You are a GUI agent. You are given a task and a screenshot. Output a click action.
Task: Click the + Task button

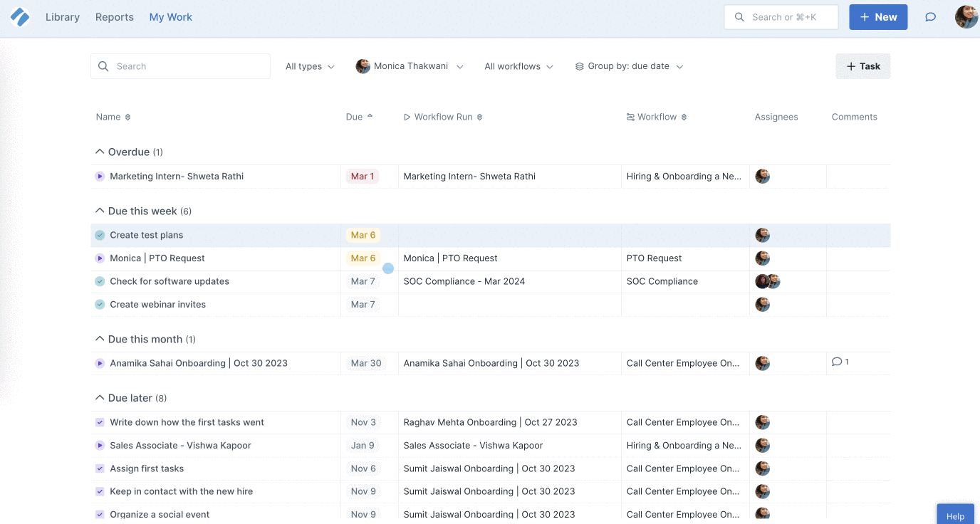(862, 66)
